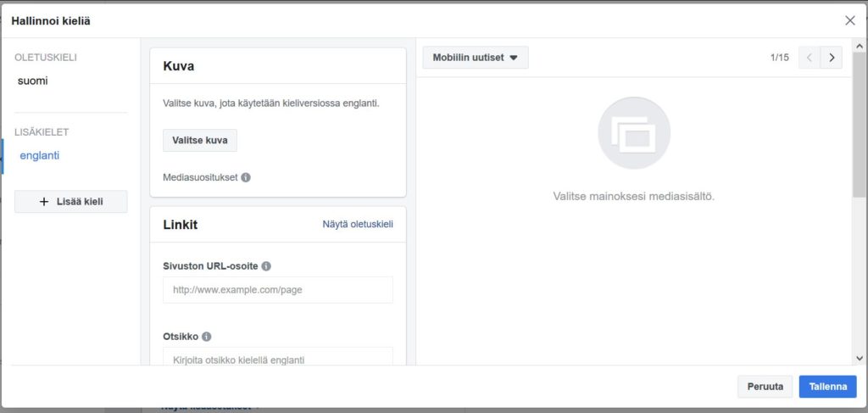Open Mediasuositukset info icon

tap(246, 178)
